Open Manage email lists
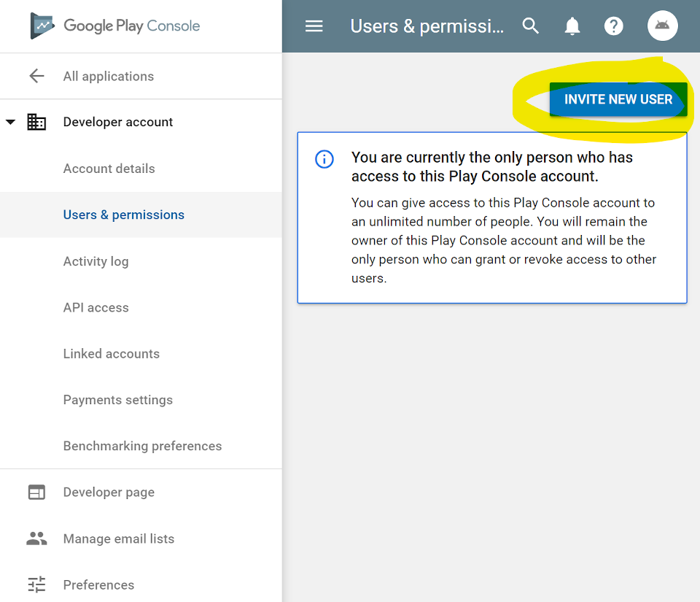The image size is (700, 602). (x=119, y=539)
